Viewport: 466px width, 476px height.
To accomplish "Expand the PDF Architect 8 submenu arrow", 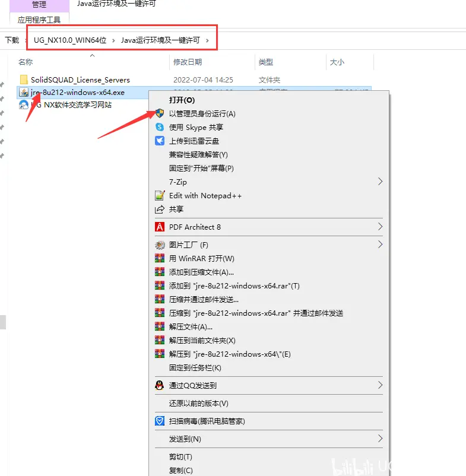I will coord(380,227).
